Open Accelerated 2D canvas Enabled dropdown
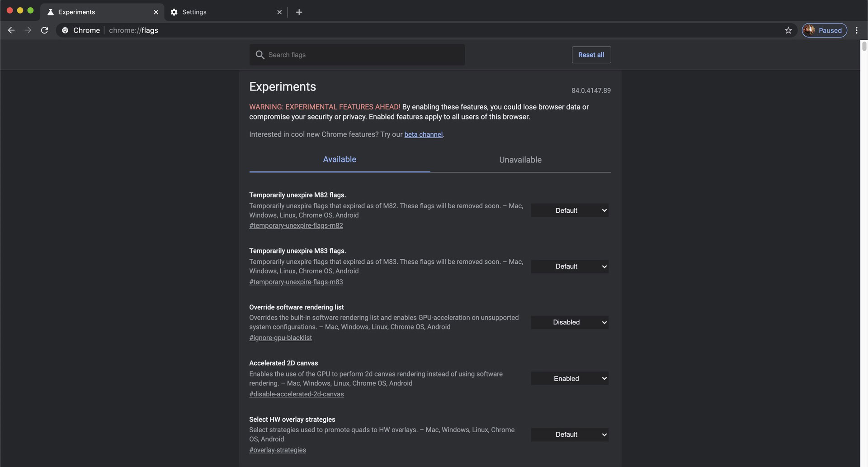The image size is (868, 467). point(569,378)
